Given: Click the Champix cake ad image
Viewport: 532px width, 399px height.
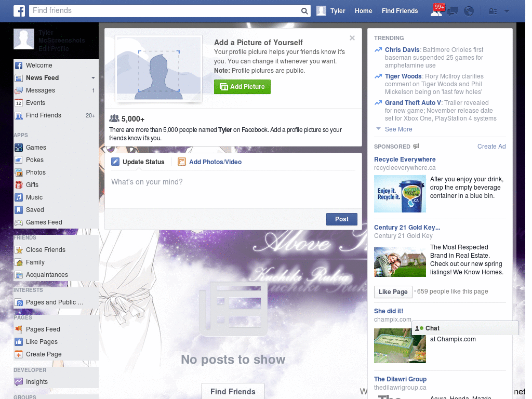Looking at the screenshot, I should point(400,345).
